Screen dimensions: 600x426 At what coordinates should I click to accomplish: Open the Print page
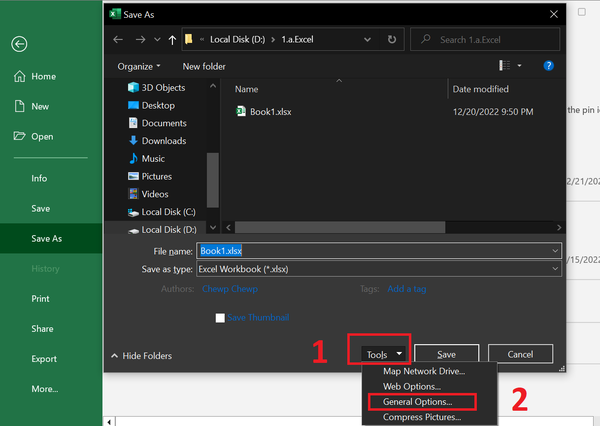coord(40,299)
